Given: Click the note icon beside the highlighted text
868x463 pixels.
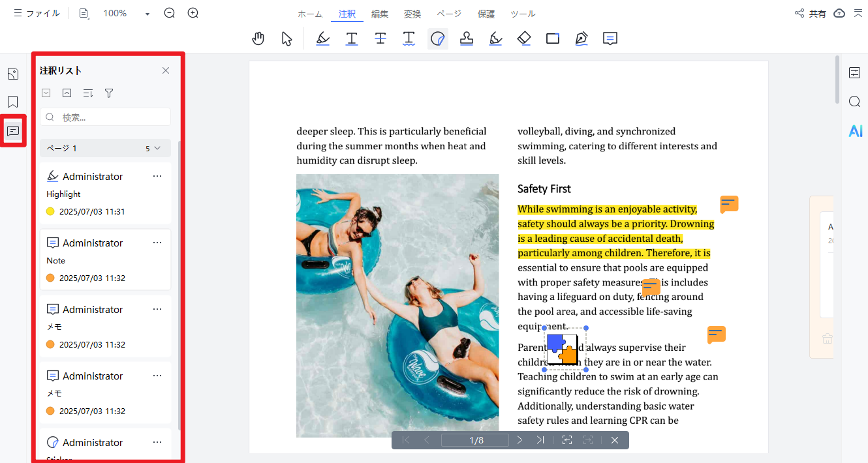Looking at the screenshot, I should pyautogui.click(x=729, y=205).
